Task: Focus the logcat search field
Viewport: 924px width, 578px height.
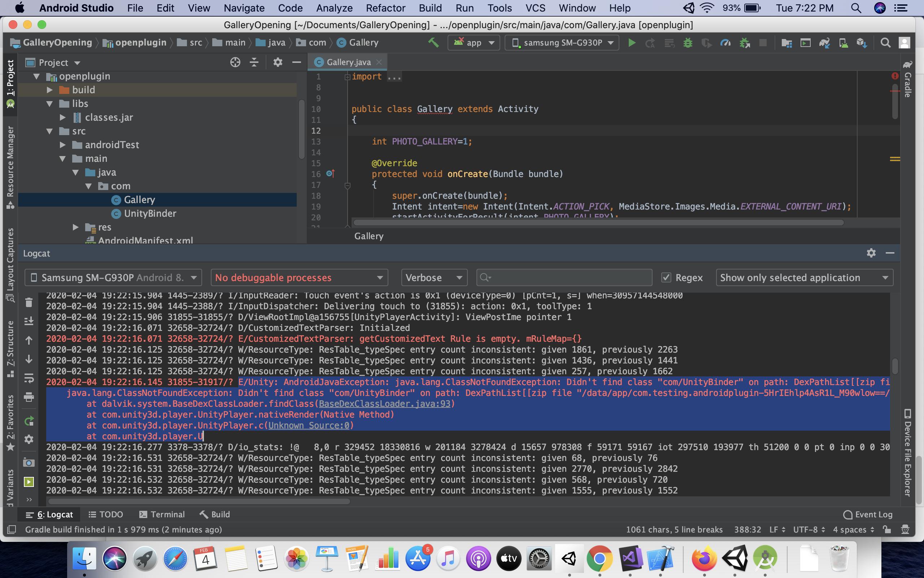Action: coord(564,277)
